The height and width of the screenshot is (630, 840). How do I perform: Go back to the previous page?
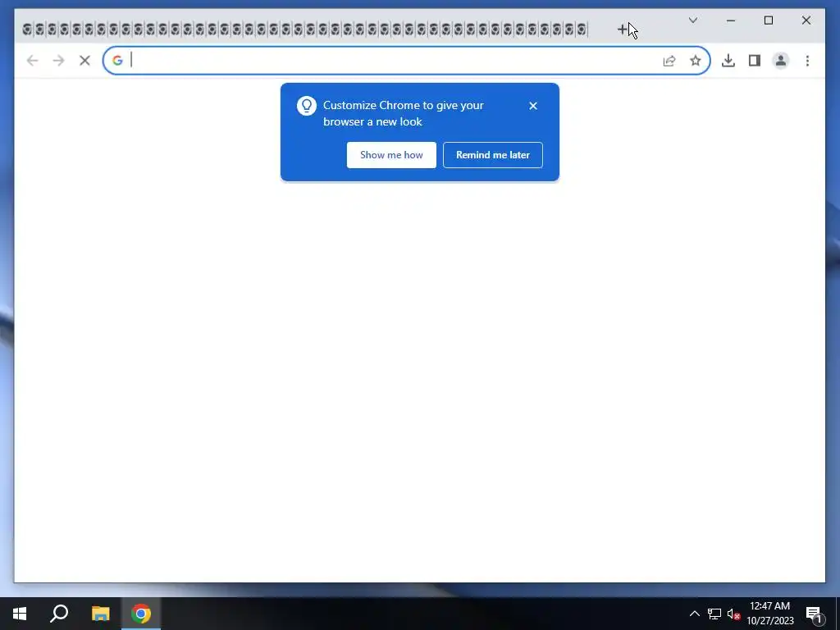click(x=32, y=61)
